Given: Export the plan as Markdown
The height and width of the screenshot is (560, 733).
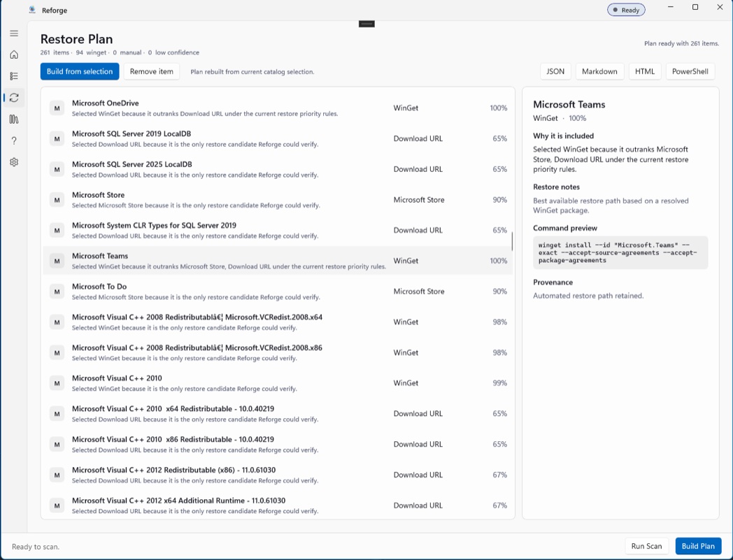Looking at the screenshot, I should click(599, 71).
